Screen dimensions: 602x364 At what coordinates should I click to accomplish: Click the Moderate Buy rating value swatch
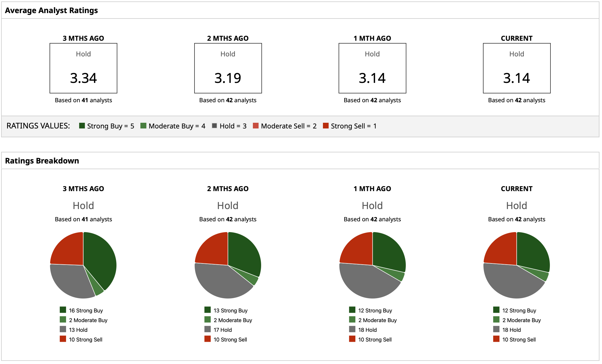click(143, 126)
